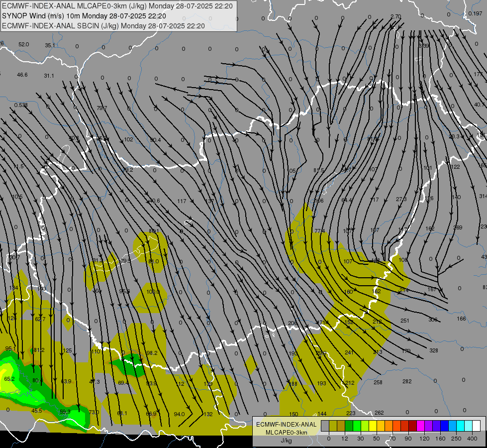Click the magenta legend swatch

(x=420, y=426)
